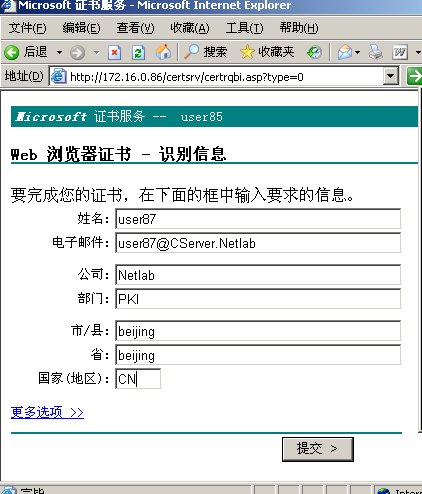Click the Forward arrow icon
This screenshot has width=422, height=494.
[77, 52]
